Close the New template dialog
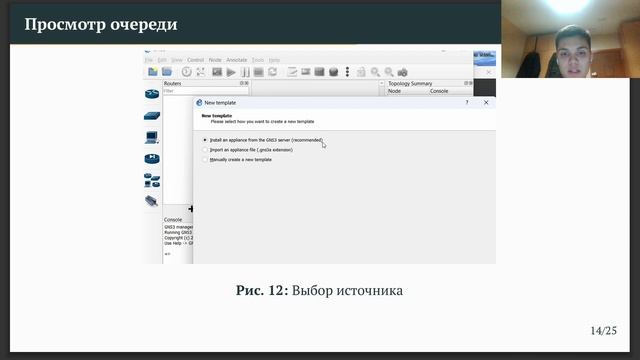This screenshot has height=360, width=640. (486, 102)
